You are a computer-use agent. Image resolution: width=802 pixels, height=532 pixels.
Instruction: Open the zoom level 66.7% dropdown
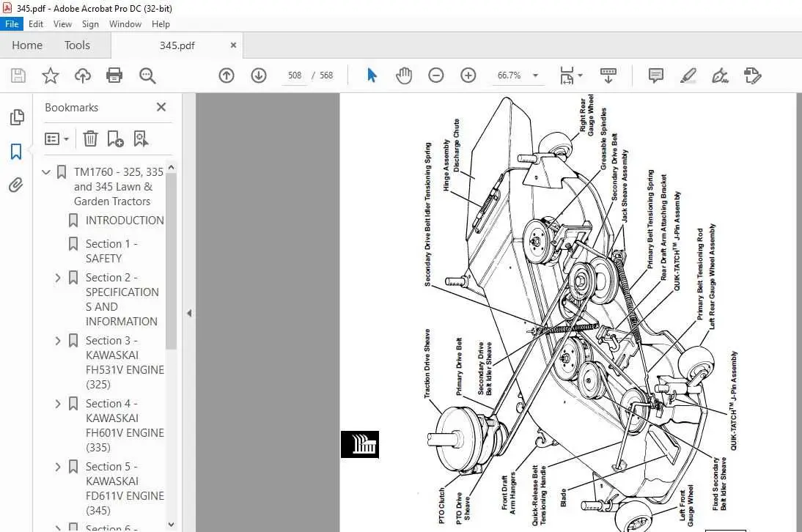pyautogui.click(x=535, y=75)
